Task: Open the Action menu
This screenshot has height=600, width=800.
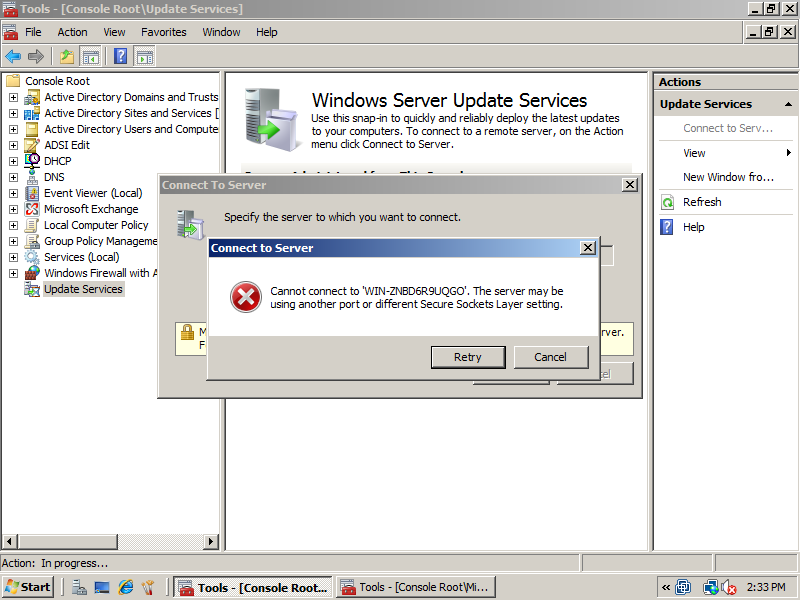Action: click(x=72, y=32)
